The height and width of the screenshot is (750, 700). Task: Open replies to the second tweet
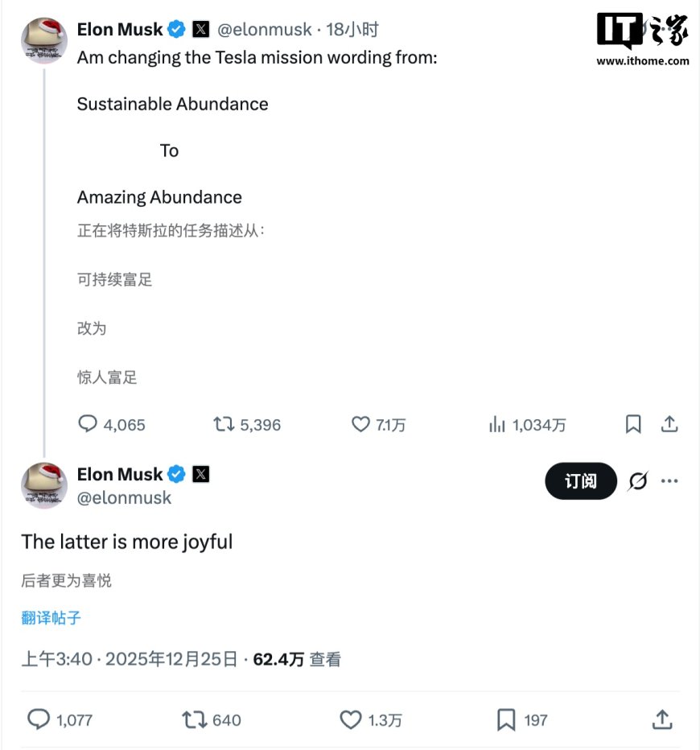[40, 719]
